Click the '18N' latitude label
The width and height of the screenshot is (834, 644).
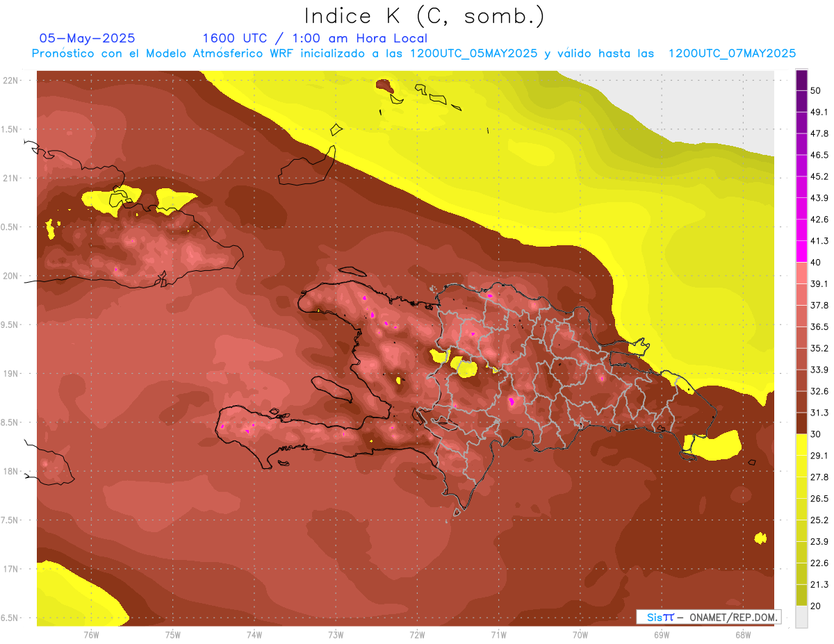point(12,472)
